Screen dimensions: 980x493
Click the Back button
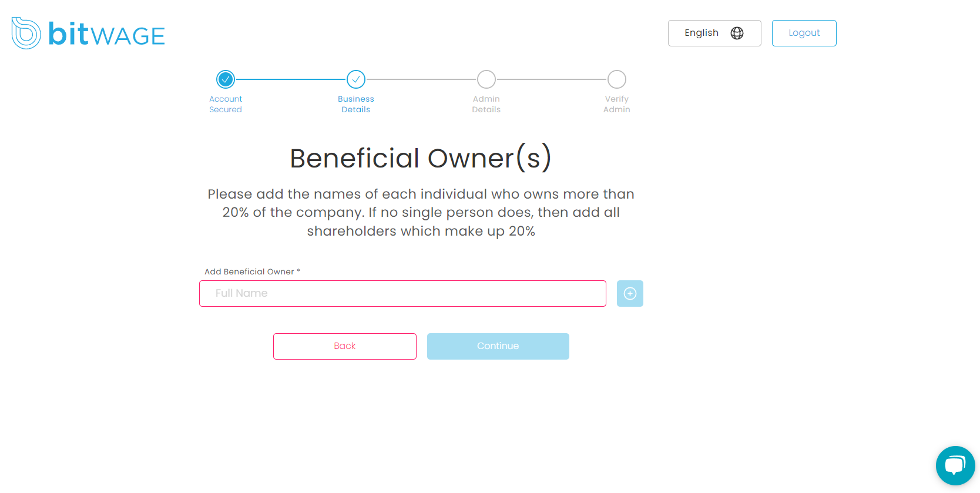coord(344,346)
